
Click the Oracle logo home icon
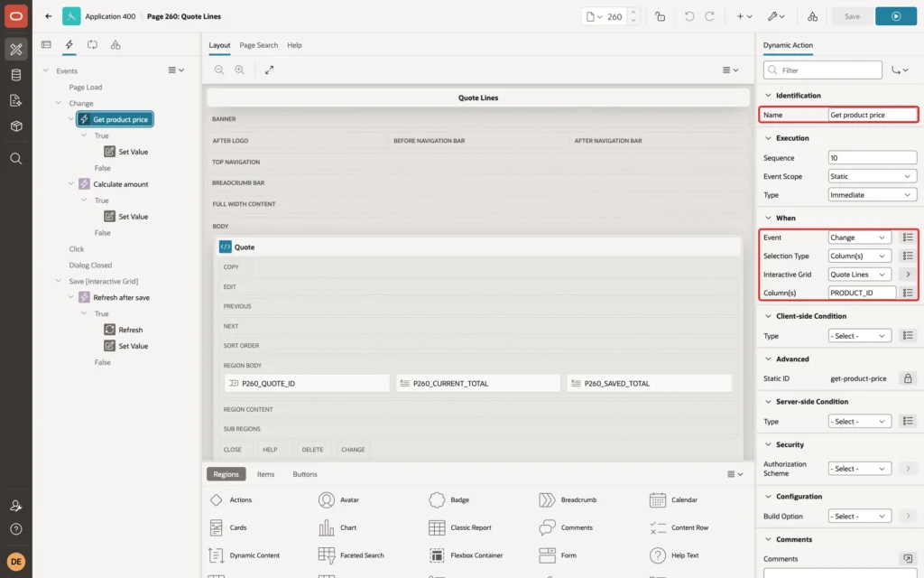[16, 16]
